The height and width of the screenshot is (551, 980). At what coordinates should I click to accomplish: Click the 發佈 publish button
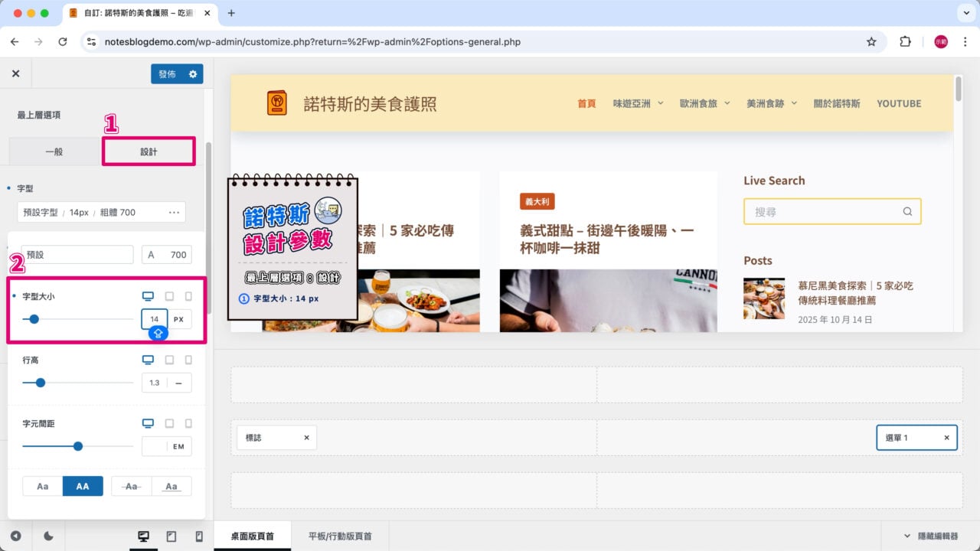click(168, 73)
